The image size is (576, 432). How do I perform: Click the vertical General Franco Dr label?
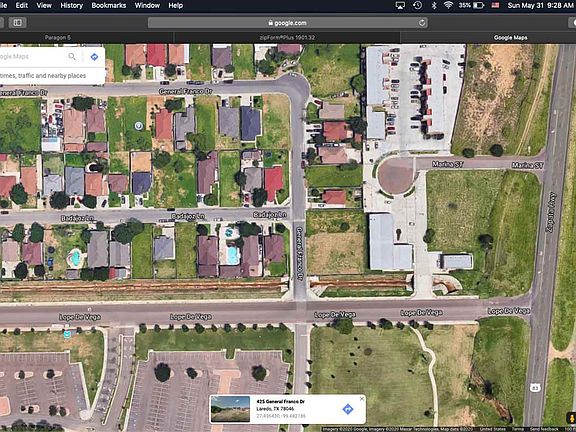(299, 253)
